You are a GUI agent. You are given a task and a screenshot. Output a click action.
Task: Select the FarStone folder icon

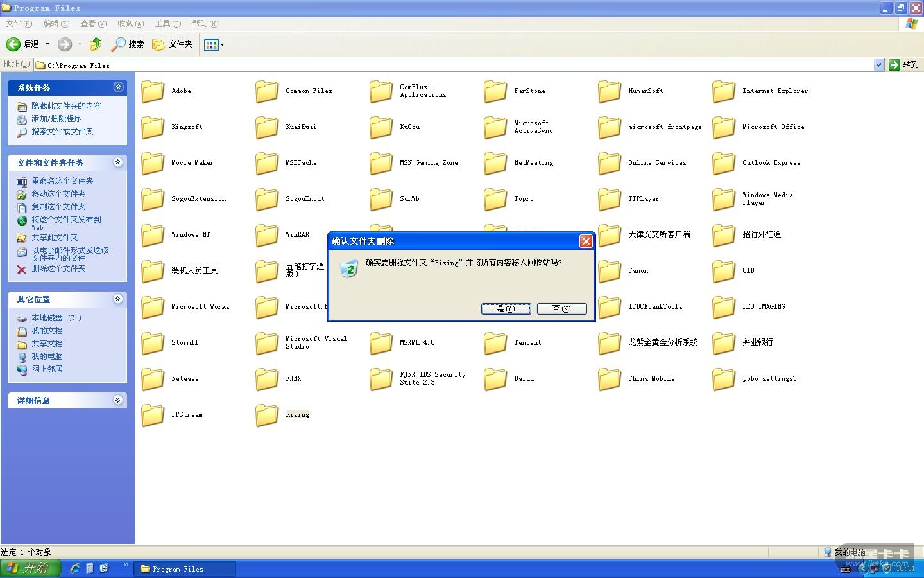coord(495,91)
